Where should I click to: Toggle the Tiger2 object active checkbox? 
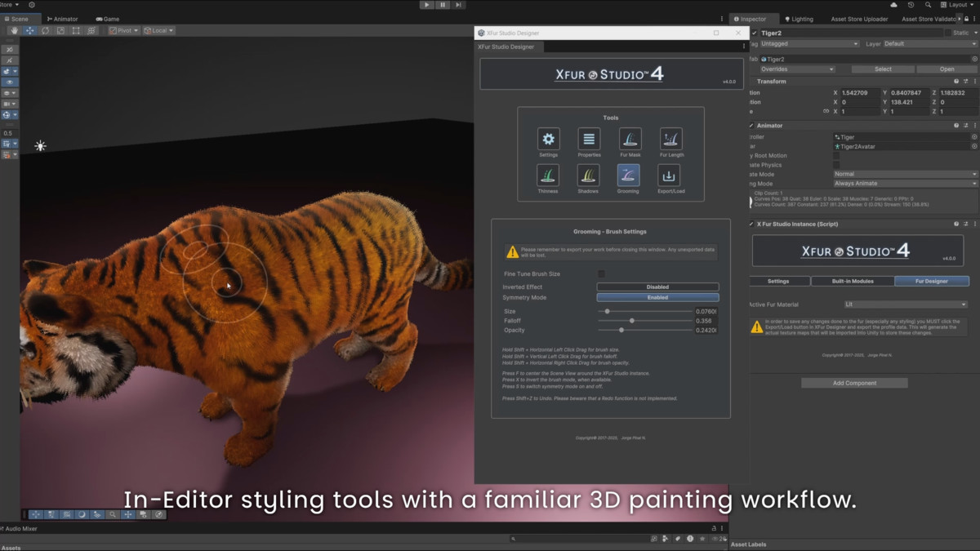(755, 33)
